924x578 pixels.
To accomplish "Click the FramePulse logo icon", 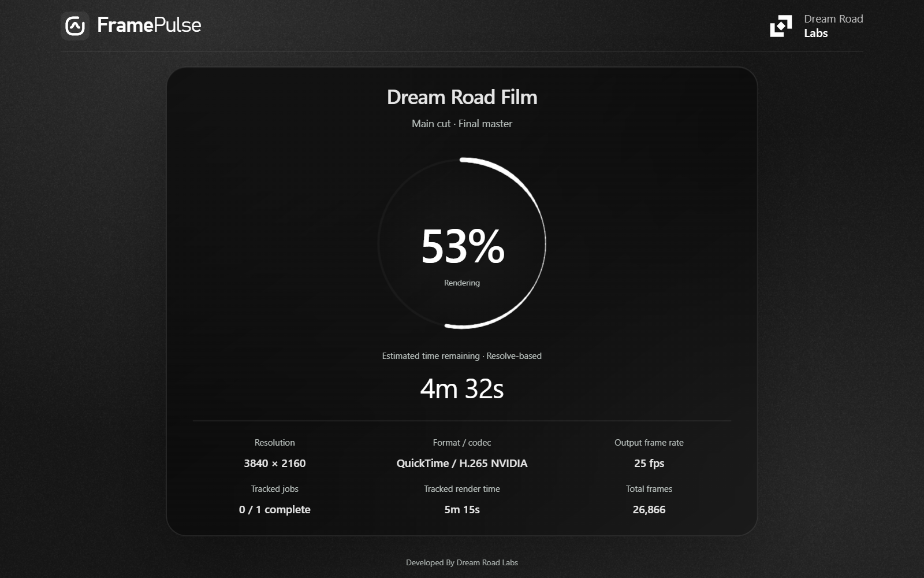I will click(75, 25).
